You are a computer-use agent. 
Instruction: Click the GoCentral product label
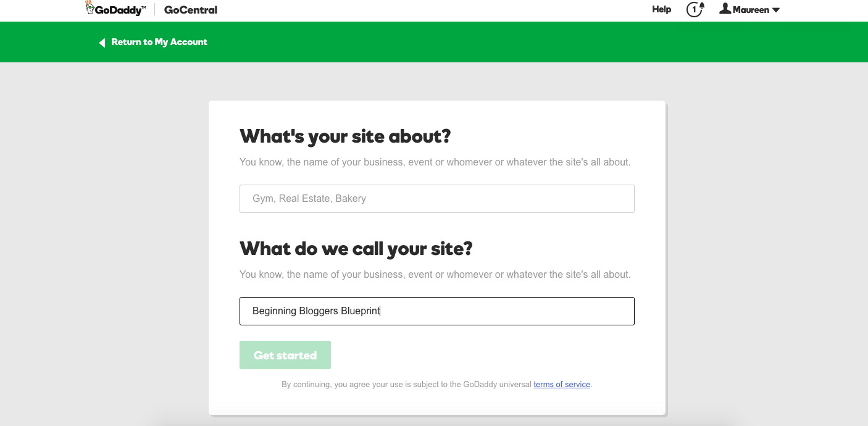(191, 10)
